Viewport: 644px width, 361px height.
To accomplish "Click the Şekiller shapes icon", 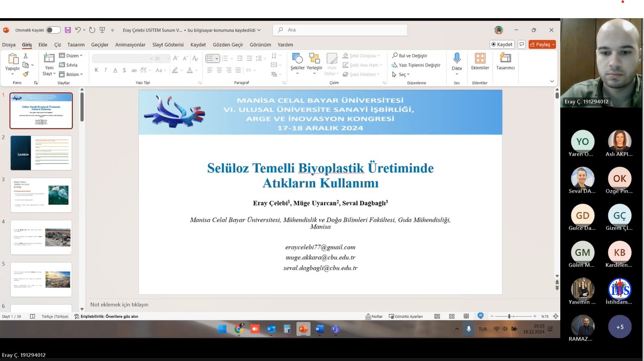I will point(298,62).
